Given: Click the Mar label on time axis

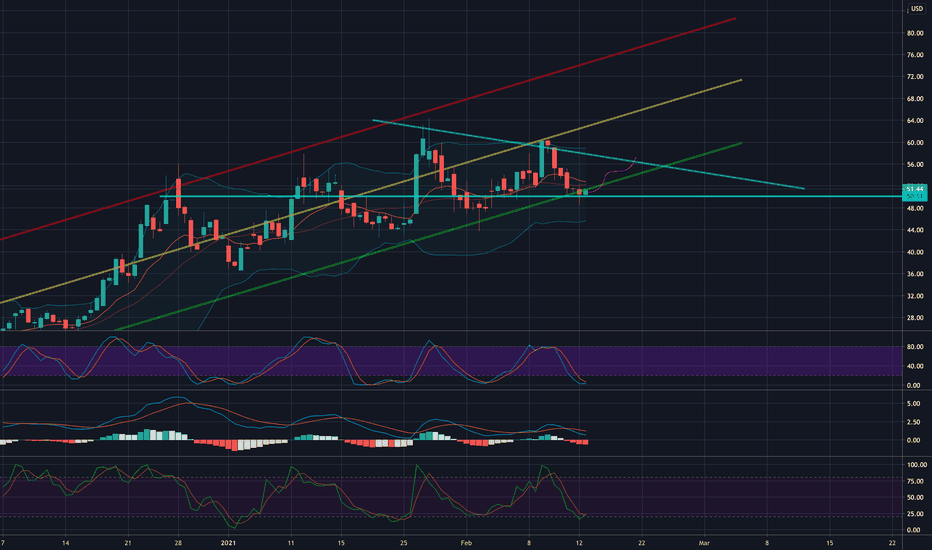Looking at the screenshot, I should click(x=704, y=543).
